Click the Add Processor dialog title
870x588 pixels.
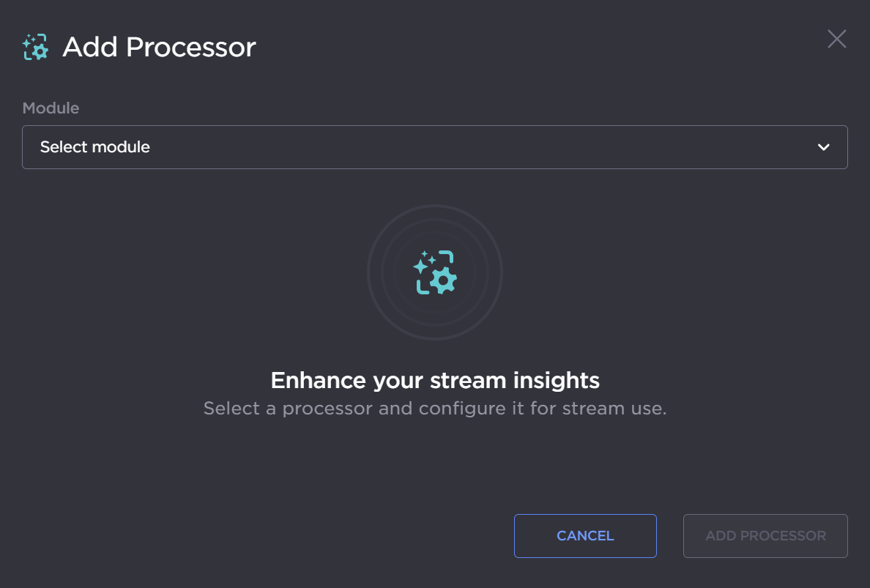pyautogui.click(x=159, y=47)
